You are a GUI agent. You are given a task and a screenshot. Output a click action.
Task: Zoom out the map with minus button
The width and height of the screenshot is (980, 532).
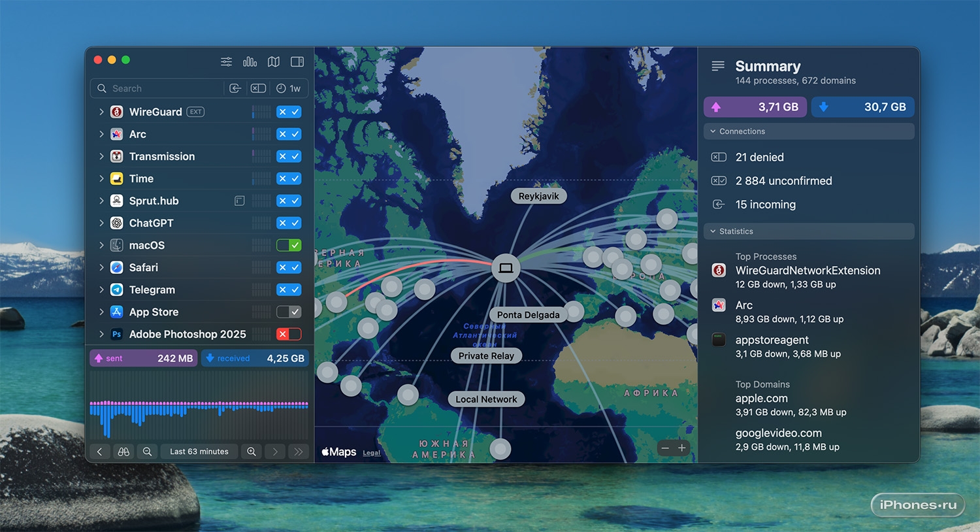pyautogui.click(x=665, y=448)
